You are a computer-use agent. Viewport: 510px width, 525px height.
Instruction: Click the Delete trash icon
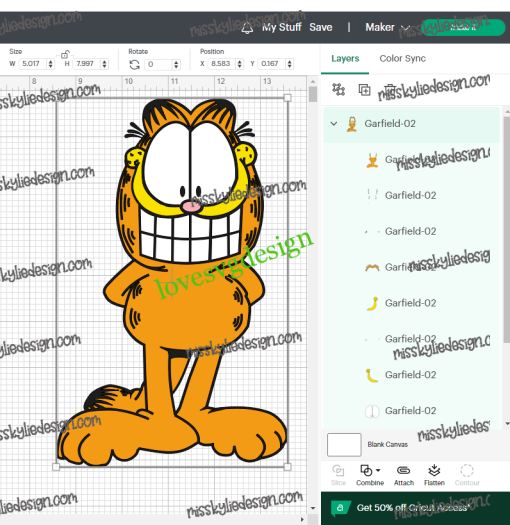390,90
